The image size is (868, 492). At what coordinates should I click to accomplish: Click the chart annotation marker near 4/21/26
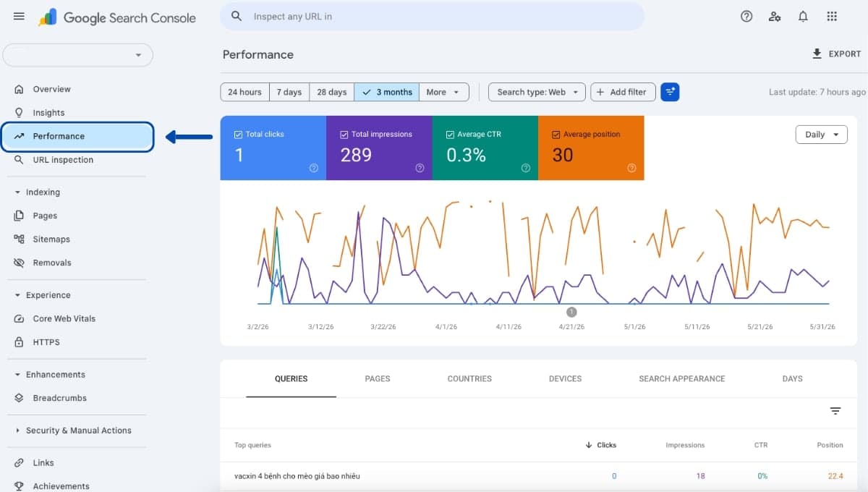click(571, 312)
